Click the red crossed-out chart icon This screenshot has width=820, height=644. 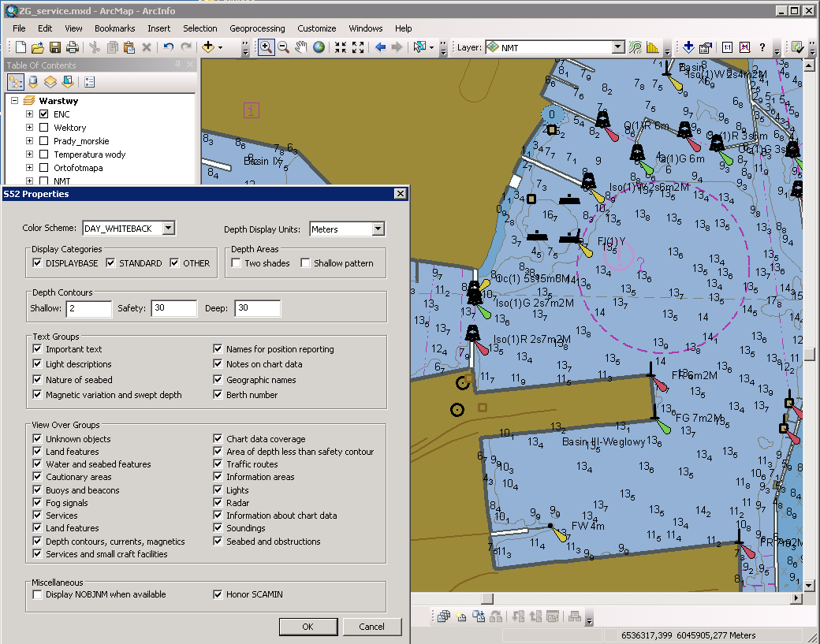click(x=744, y=47)
